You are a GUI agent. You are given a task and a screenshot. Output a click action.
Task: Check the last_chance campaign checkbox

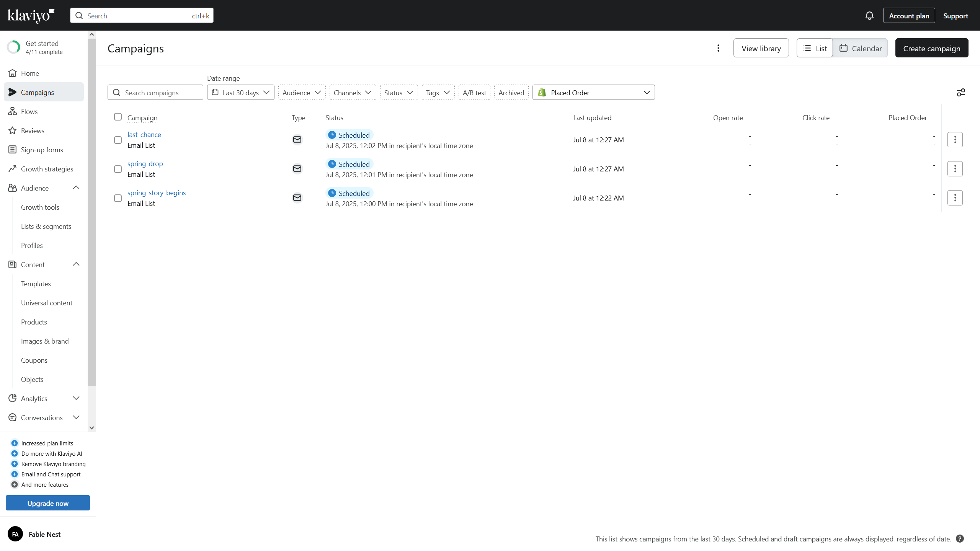[118, 140]
